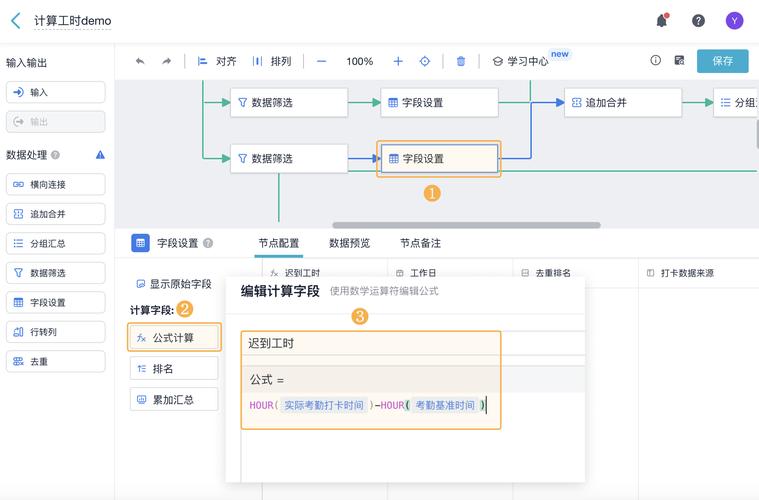Select the partially visible 分组 canvas node
The image size is (759, 500).
pos(736,103)
